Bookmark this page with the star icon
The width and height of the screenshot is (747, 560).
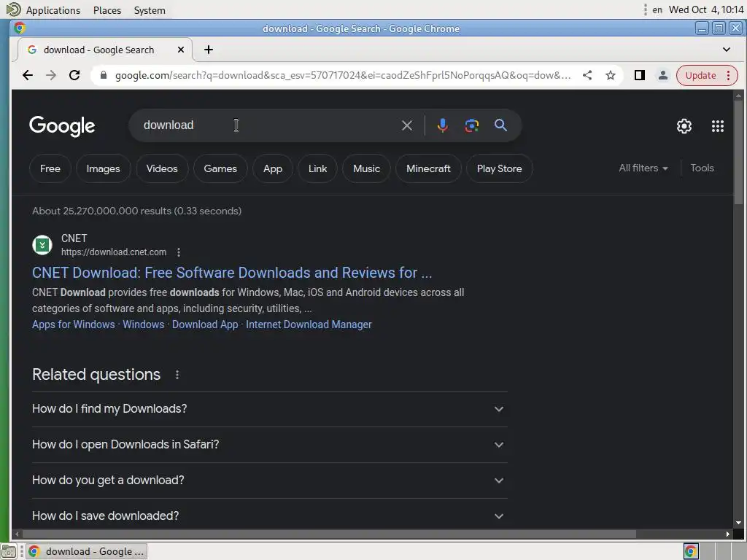[x=611, y=75]
